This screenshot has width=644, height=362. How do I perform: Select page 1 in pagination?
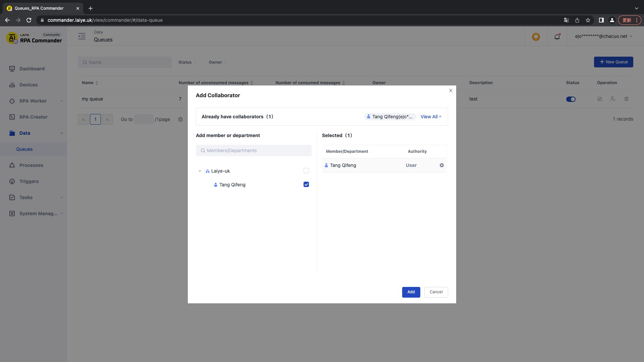click(x=95, y=119)
